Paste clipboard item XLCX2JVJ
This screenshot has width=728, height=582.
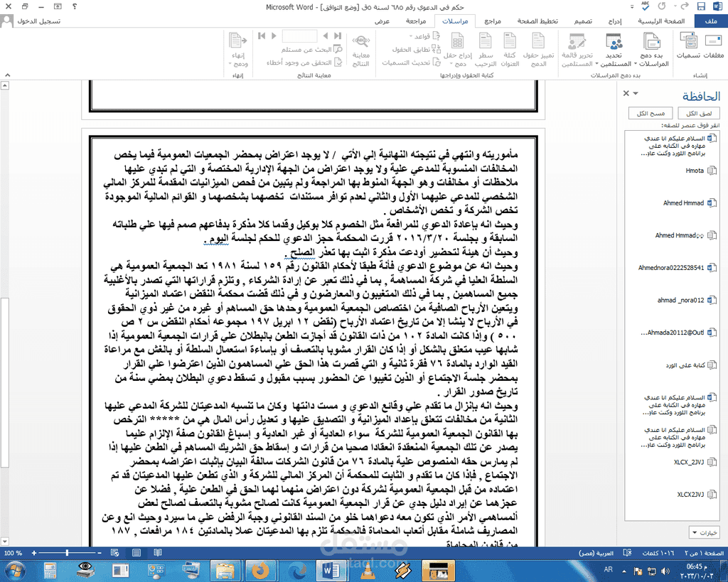(672, 495)
